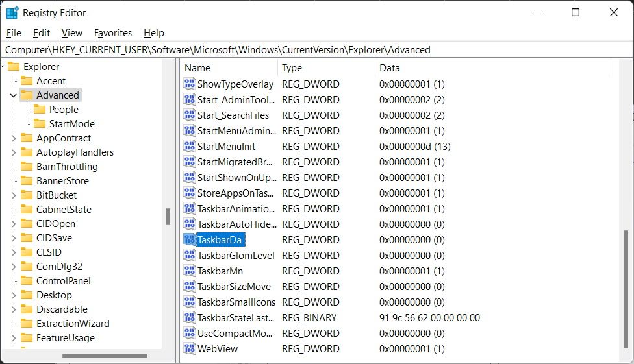
Task: Expand the FeatureUsage key
Action: [14, 338]
